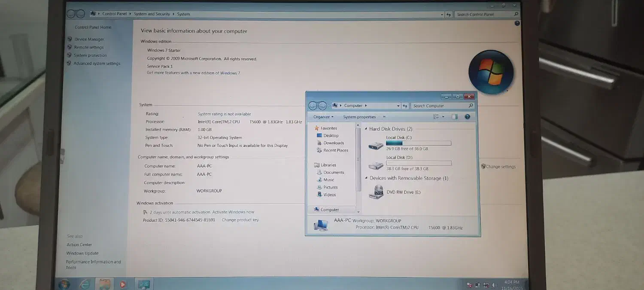The width and height of the screenshot is (644, 290).
Task: Click Back arrow in the Computer window
Action: (313, 106)
